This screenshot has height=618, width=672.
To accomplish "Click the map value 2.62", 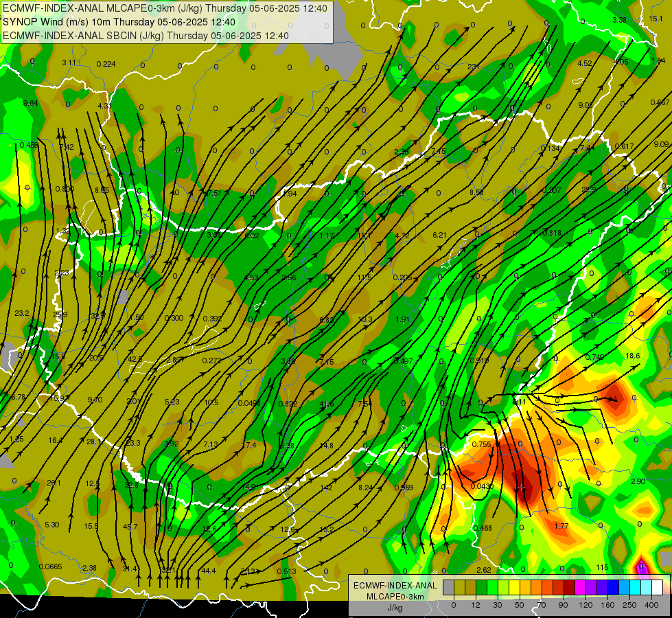I will point(484,570).
